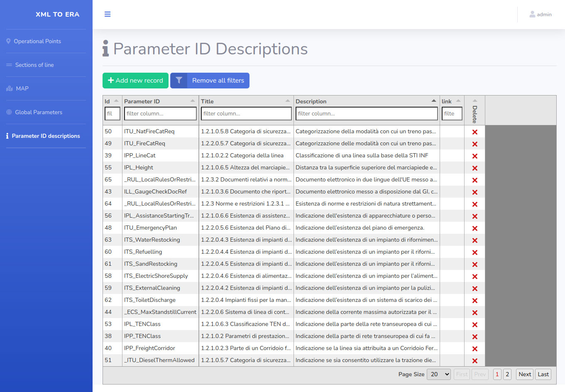Open the Page Size dropdown

439,374
